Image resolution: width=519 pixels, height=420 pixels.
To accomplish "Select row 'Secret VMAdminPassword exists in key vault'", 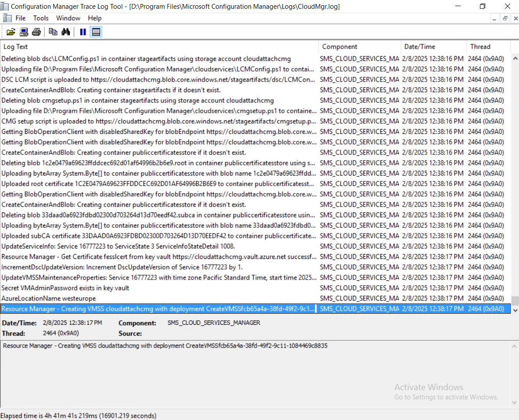I will pyautogui.click(x=255, y=288).
